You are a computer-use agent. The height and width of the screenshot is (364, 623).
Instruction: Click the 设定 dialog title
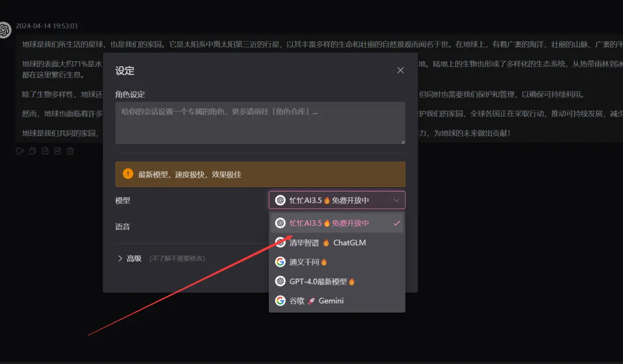pos(125,71)
